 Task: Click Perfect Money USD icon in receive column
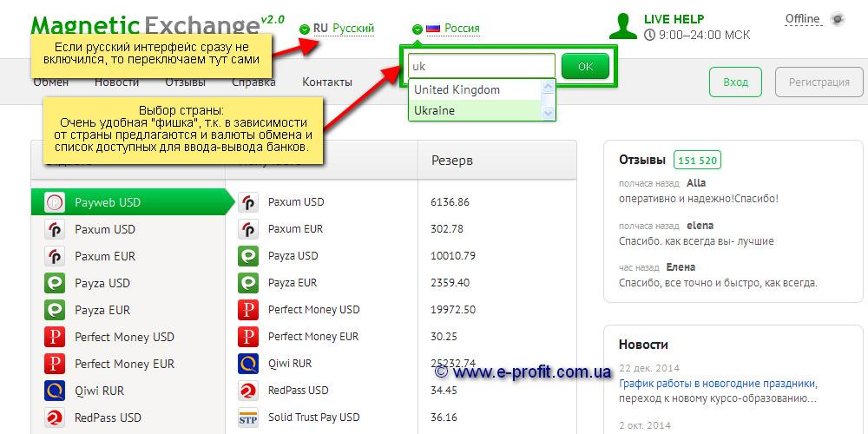click(x=248, y=310)
